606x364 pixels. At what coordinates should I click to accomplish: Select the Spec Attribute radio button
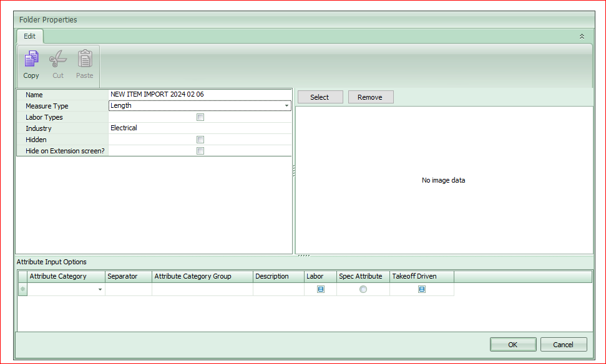point(362,289)
